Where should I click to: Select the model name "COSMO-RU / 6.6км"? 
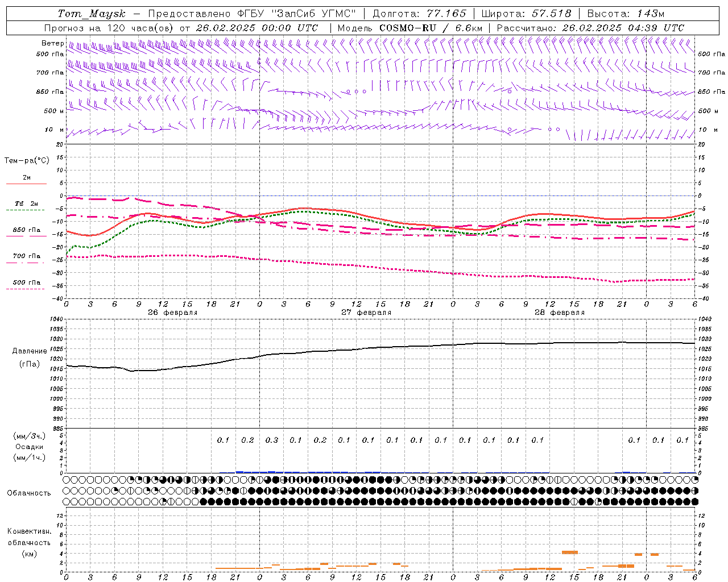pos(431,28)
